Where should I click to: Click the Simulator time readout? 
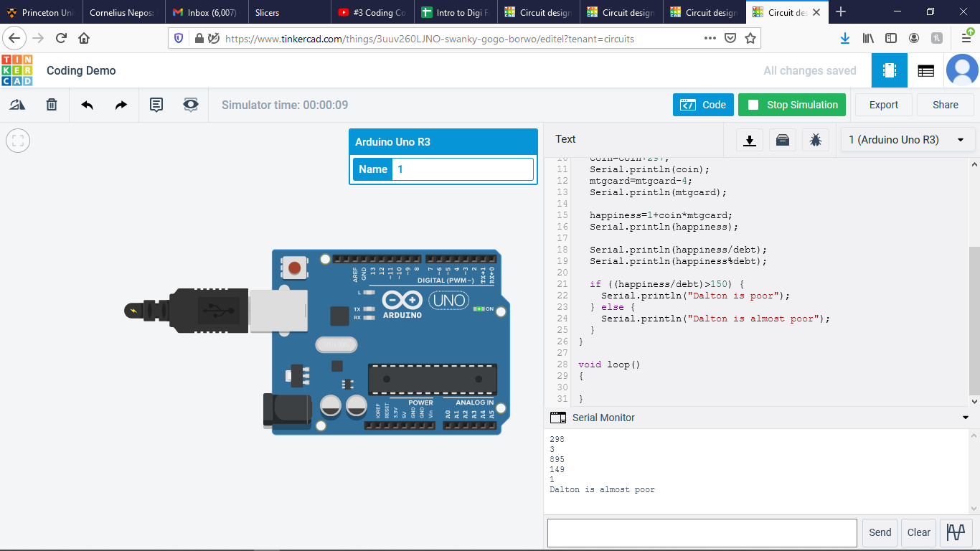click(x=285, y=105)
